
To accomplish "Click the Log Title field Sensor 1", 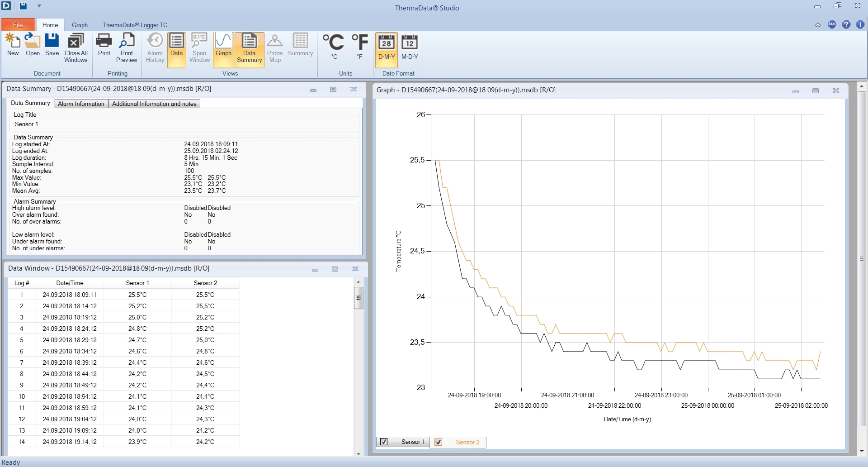I will pos(27,124).
